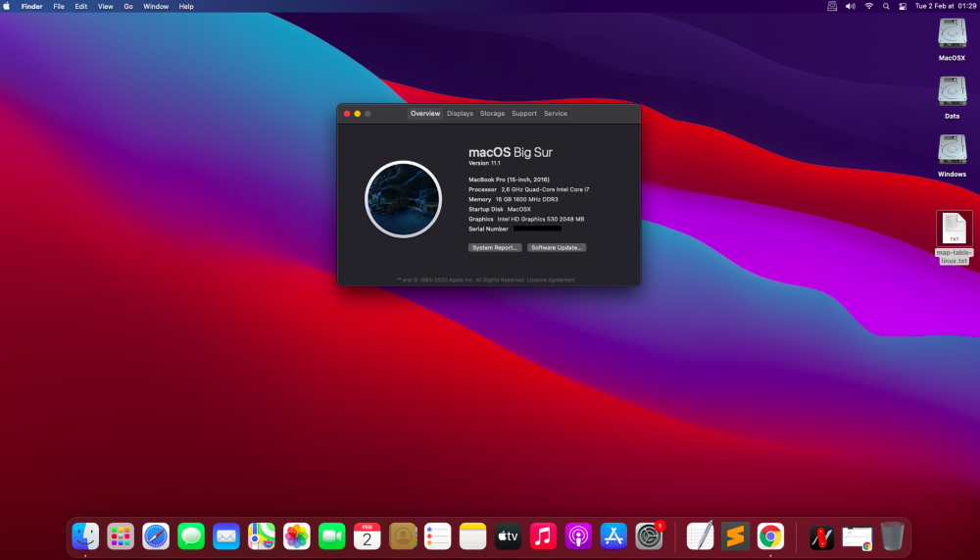
Task: Start FaceTime from the Dock
Action: [x=332, y=536]
